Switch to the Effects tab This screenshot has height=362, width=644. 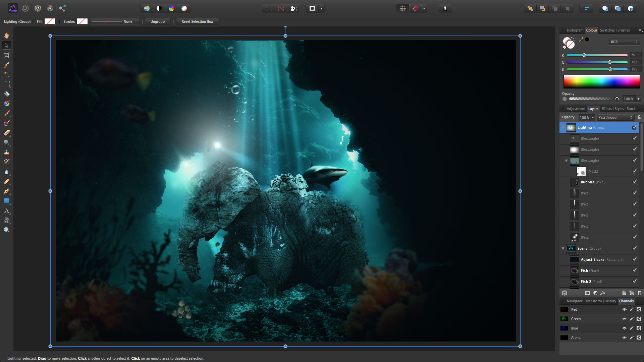click(606, 109)
